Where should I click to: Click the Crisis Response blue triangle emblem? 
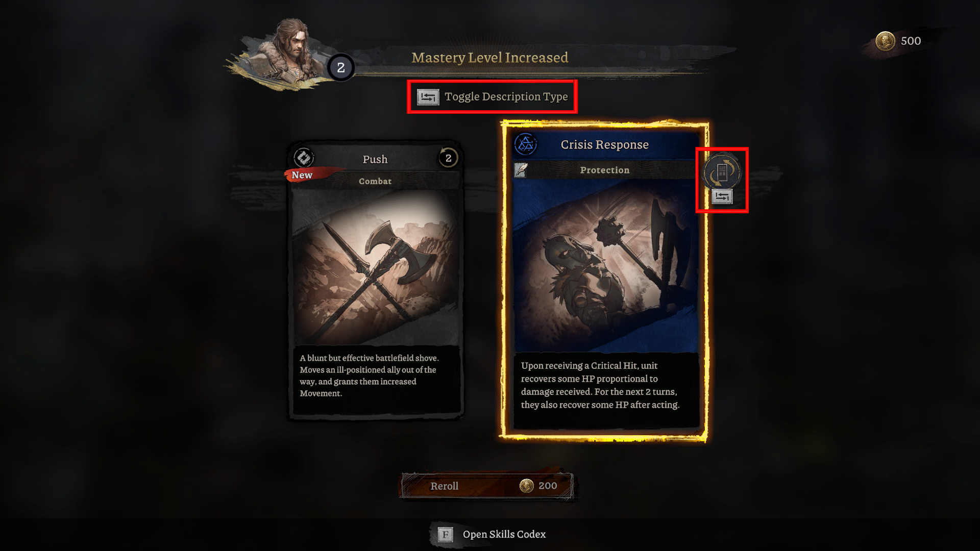[525, 144]
